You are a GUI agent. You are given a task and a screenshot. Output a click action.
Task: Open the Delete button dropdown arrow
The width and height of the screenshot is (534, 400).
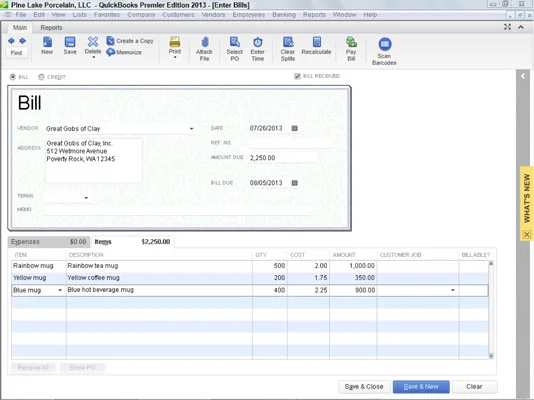click(x=93, y=58)
